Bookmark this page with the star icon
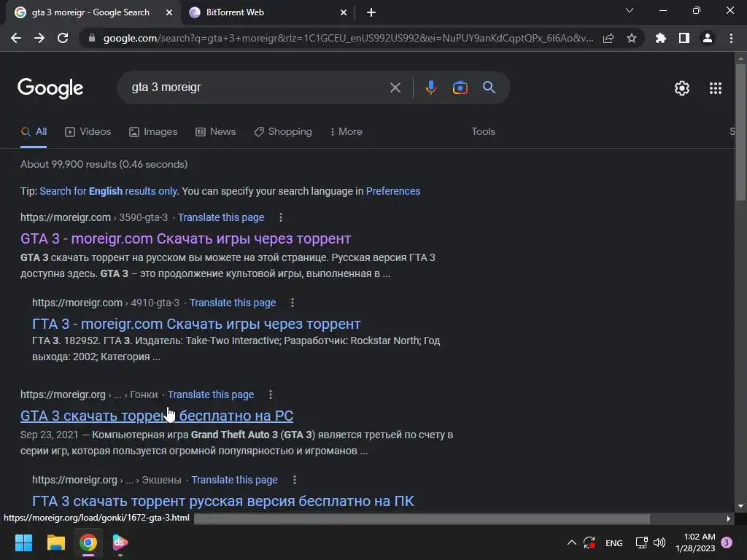This screenshot has height=560, width=747. click(x=632, y=38)
